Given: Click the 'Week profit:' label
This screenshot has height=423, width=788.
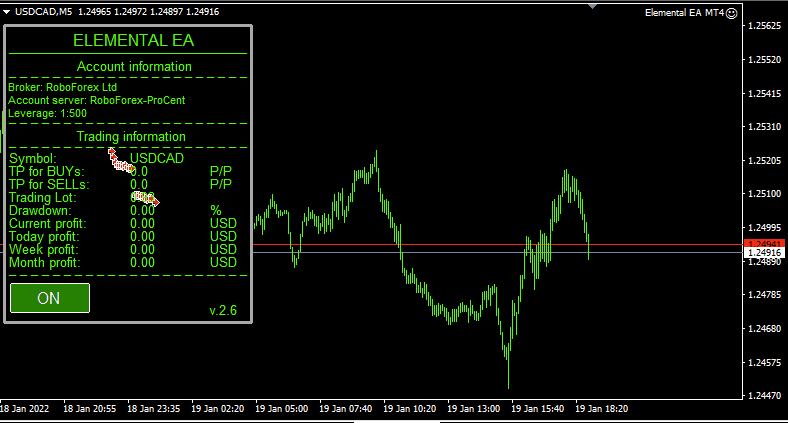Looking at the screenshot, I should point(44,250).
